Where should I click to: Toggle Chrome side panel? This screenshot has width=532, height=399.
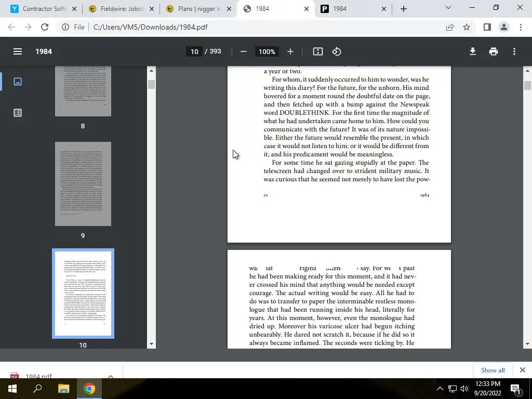click(487, 27)
